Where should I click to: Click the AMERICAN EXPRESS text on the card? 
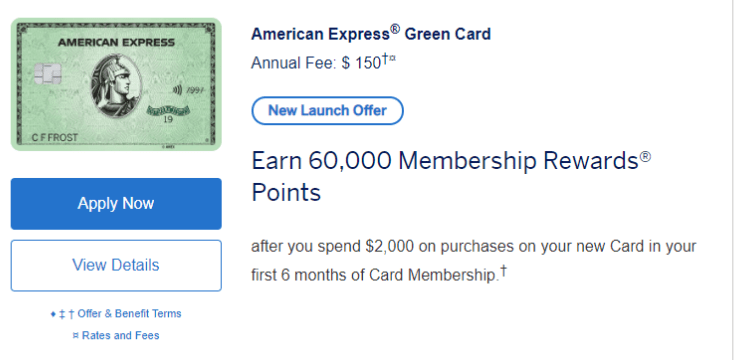(x=116, y=43)
